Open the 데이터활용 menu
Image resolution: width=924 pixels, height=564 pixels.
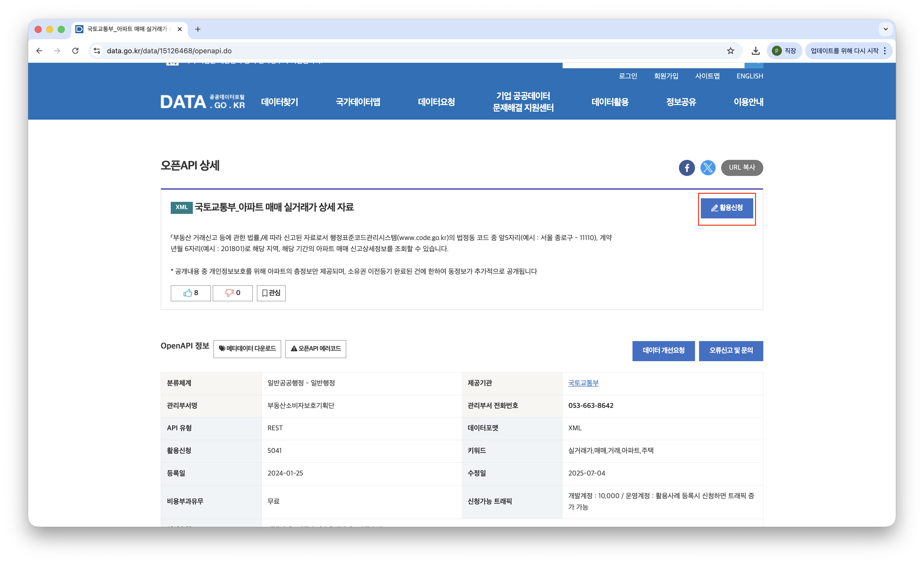point(610,102)
